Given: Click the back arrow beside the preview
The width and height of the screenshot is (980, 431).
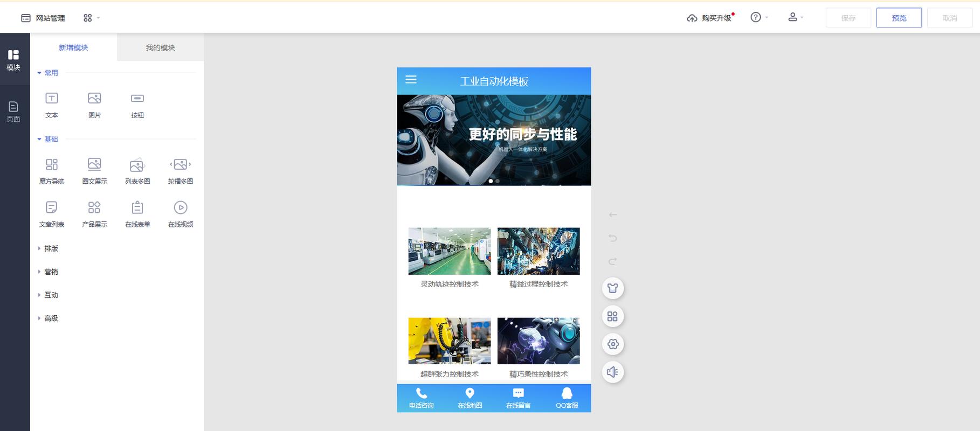Looking at the screenshot, I should pyautogui.click(x=613, y=215).
